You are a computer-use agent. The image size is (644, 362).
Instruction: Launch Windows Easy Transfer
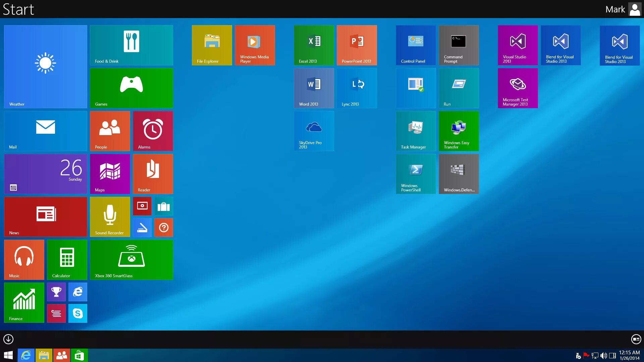[x=459, y=131]
